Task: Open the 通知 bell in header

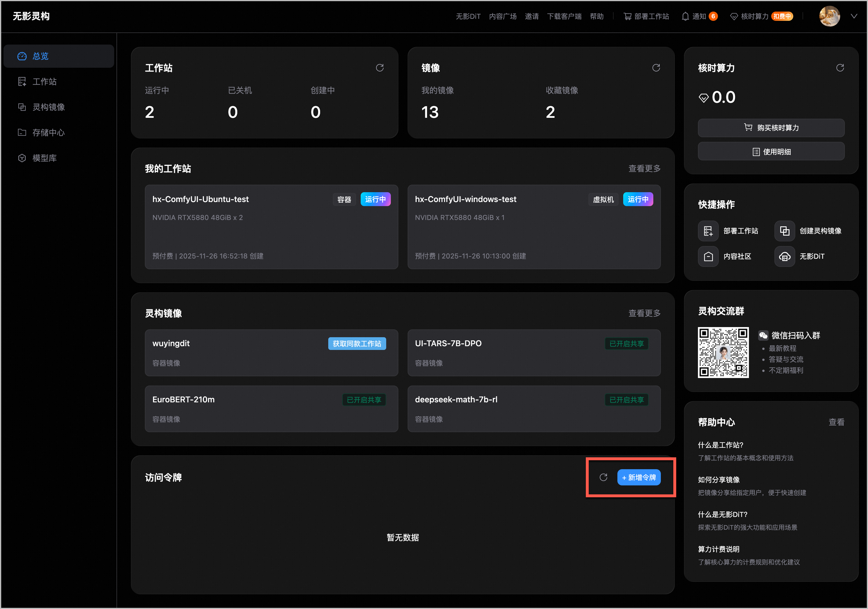Action: pos(685,16)
